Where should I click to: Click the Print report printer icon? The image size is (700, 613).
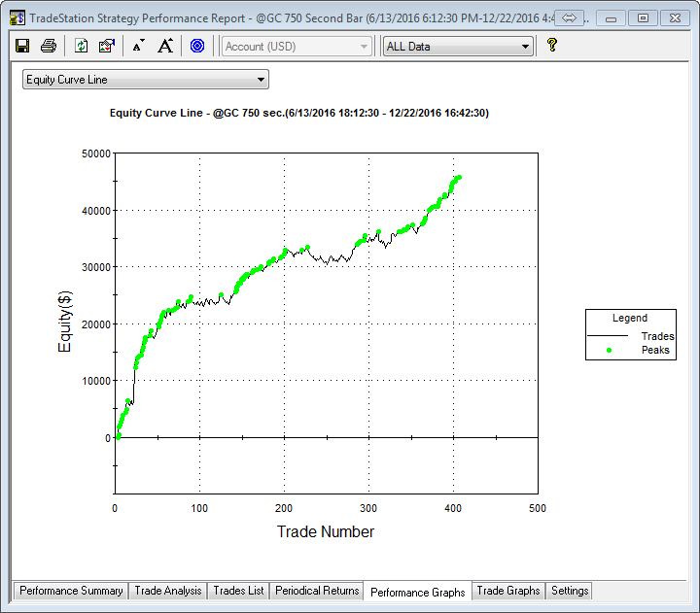click(48, 46)
